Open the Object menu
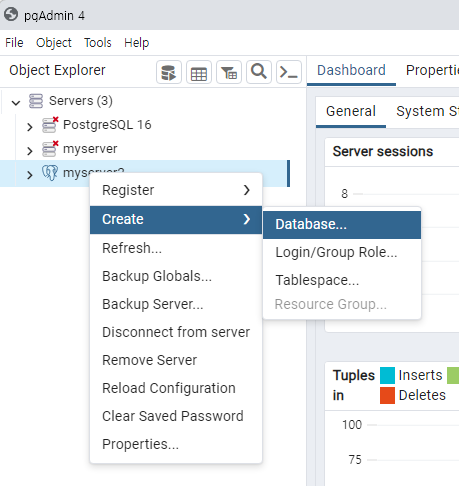The height and width of the screenshot is (486, 459). coord(54,43)
